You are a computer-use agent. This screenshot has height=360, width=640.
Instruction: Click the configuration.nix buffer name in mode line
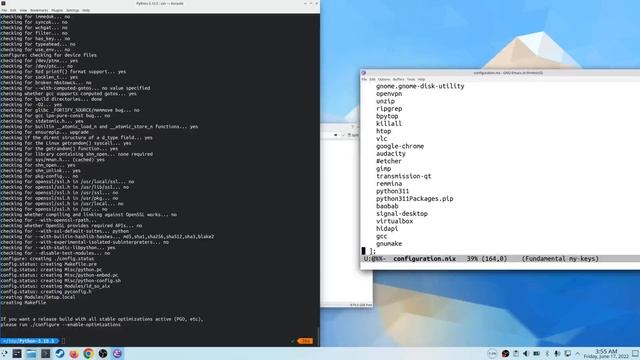[424, 259]
